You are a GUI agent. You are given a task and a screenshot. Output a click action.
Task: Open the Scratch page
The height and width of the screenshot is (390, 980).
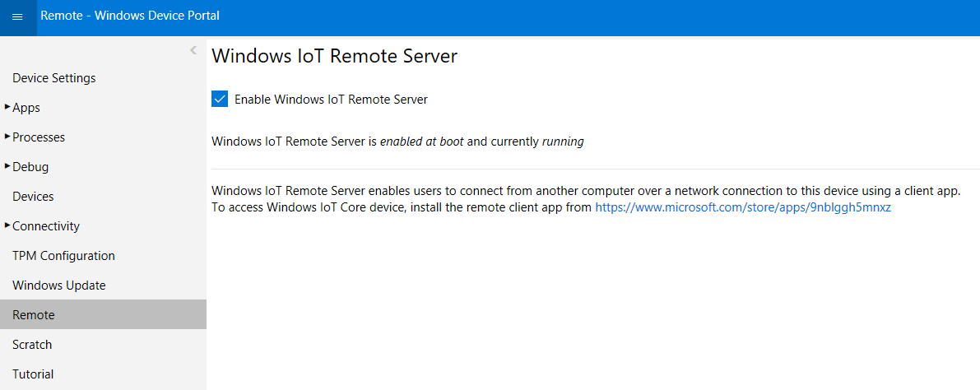[32, 345]
